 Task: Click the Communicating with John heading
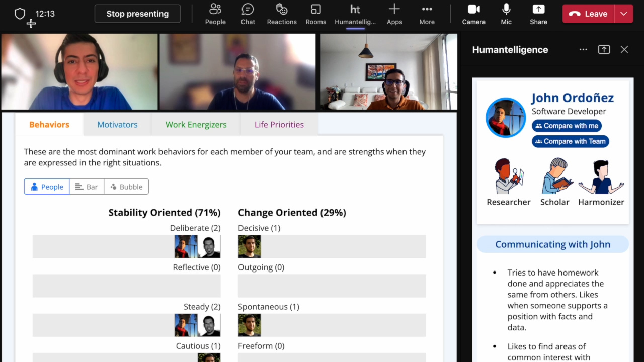pos(552,244)
